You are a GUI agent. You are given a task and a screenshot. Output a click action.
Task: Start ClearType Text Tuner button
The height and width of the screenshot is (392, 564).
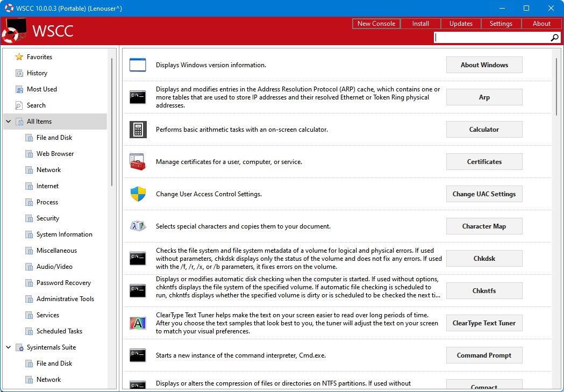point(484,323)
